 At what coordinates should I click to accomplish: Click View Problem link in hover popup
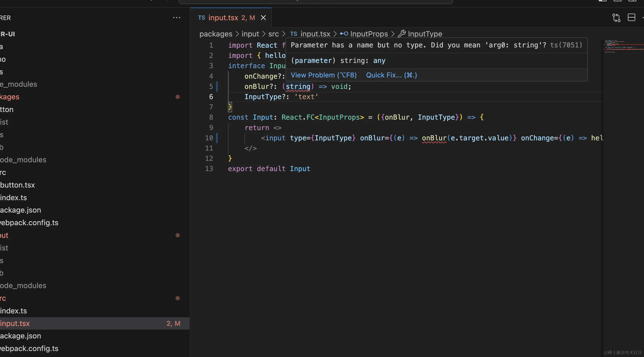(x=324, y=75)
